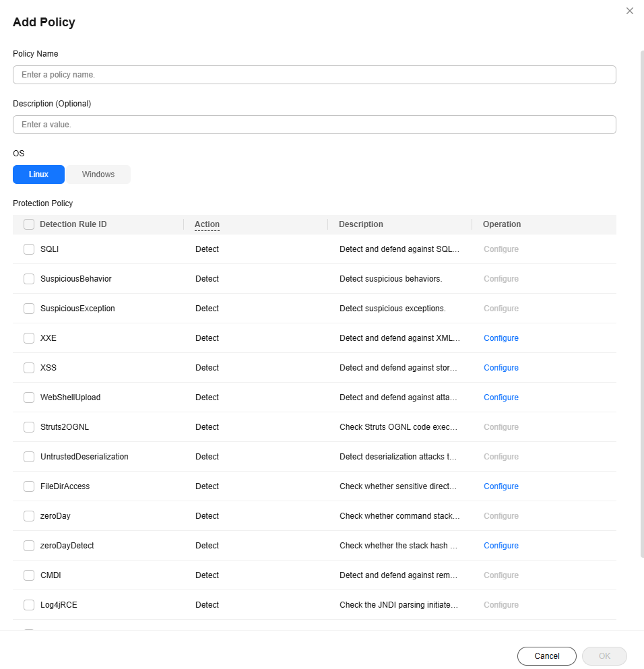Tick the XSS rule checkbox
The height and width of the screenshot is (669, 644).
tap(29, 368)
